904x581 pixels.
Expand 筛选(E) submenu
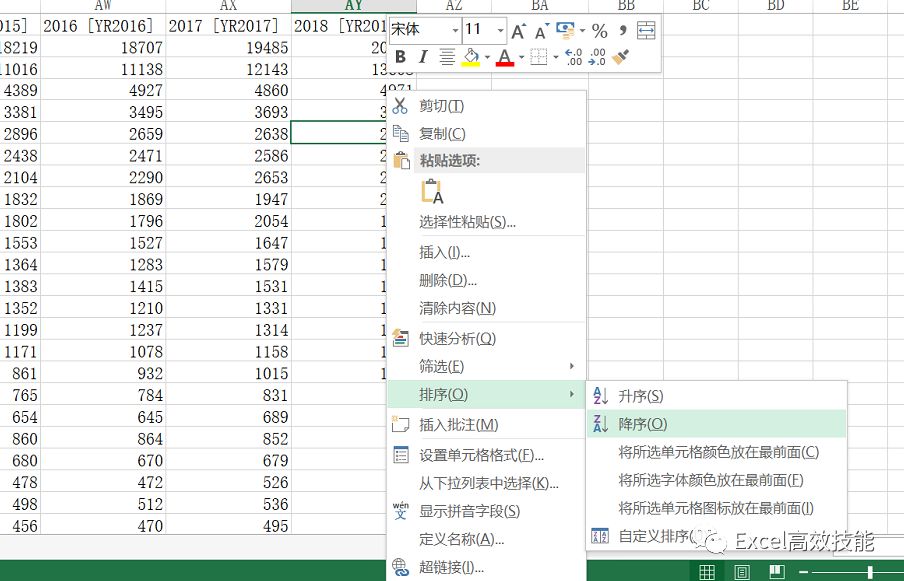click(x=487, y=366)
